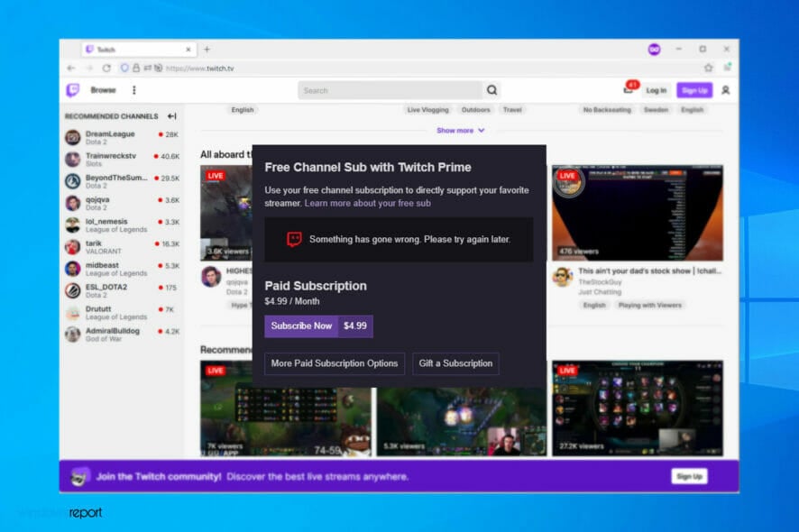Click the search magnifier button
This screenshot has width=799, height=532.
(491, 90)
